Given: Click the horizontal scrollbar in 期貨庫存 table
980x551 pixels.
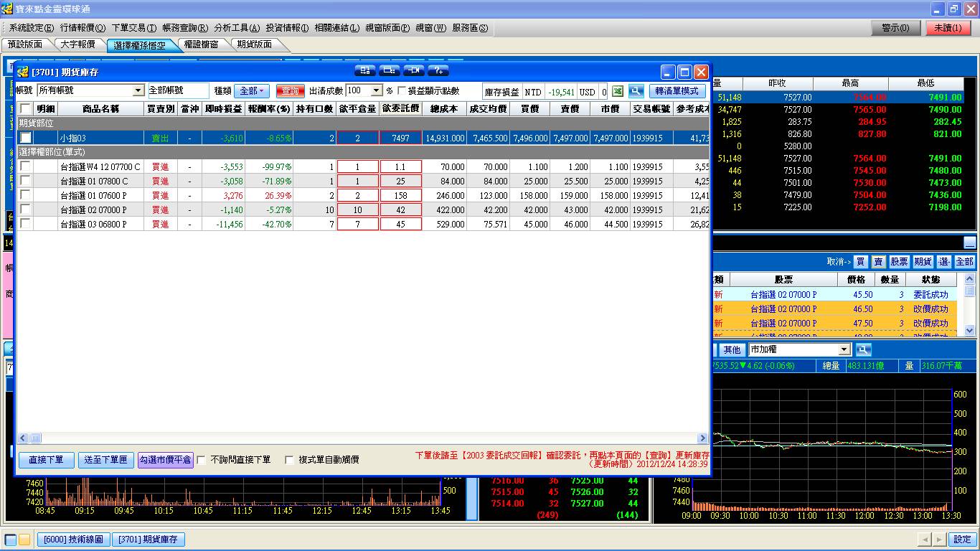Looking at the screenshot, I should tap(362, 438).
